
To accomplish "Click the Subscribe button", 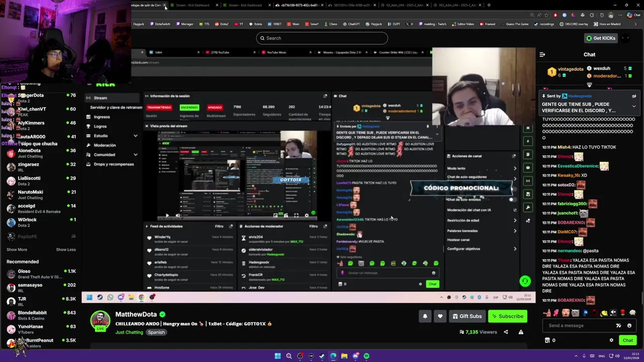I will pos(508,316).
